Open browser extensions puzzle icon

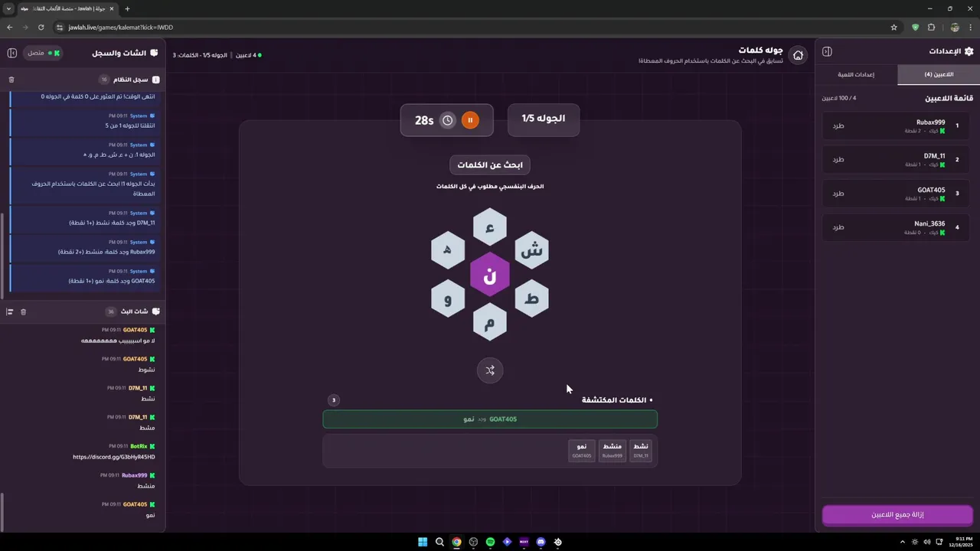[x=931, y=28]
